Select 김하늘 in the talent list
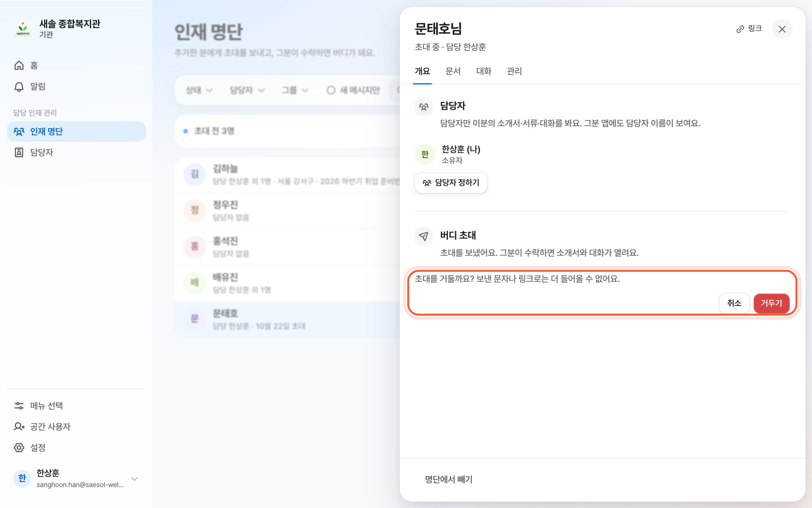812x508 pixels. point(287,175)
